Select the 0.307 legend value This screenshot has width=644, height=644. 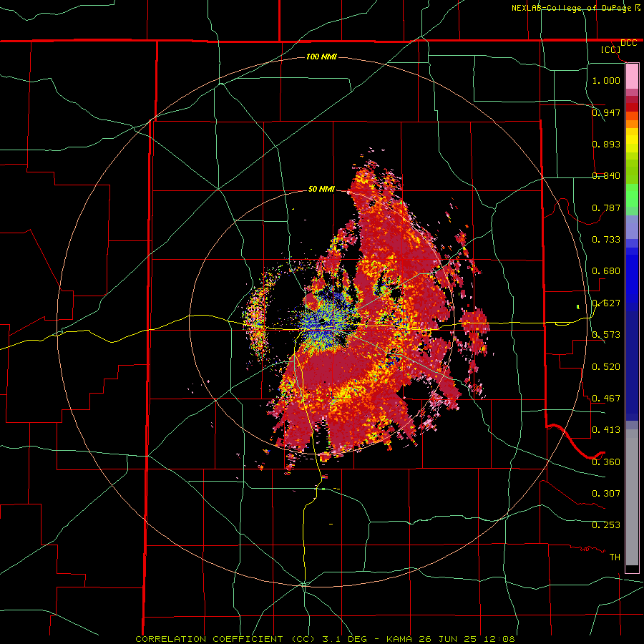tap(606, 493)
